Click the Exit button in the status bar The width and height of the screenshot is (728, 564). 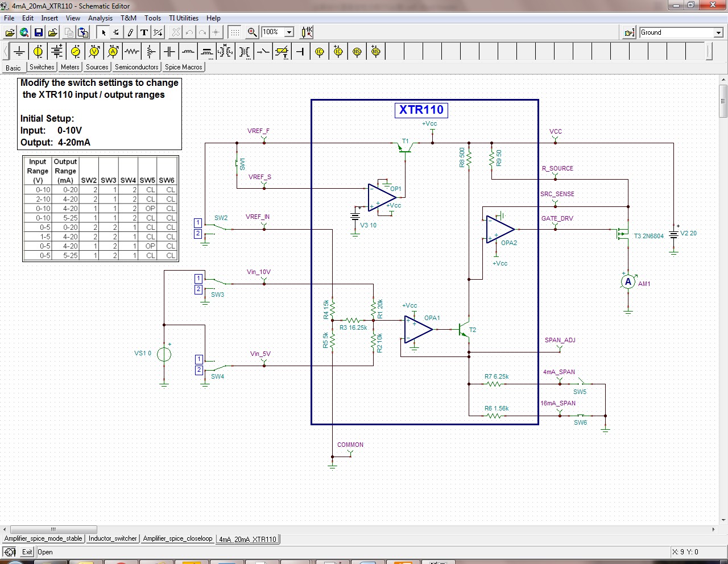[x=27, y=552]
